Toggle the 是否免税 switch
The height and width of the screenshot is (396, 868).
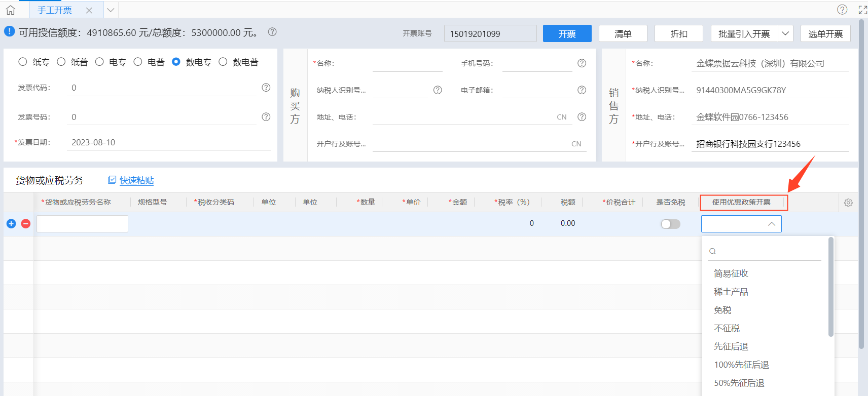tap(670, 224)
